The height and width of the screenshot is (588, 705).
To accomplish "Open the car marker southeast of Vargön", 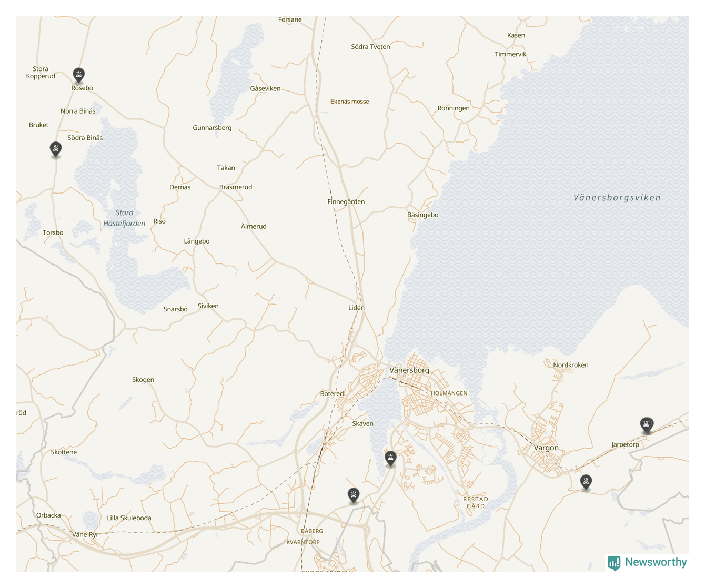I will 586,481.
